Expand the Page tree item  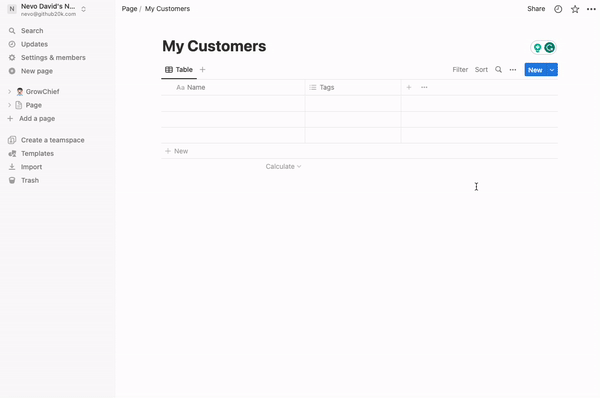[10, 105]
